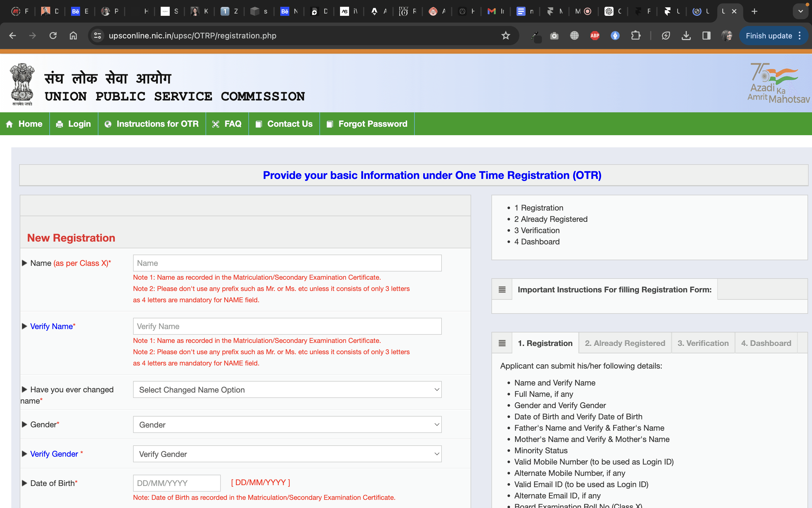Image resolution: width=812 pixels, height=508 pixels.
Task: Open the tab search chevron dropdown
Action: tap(801, 11)
